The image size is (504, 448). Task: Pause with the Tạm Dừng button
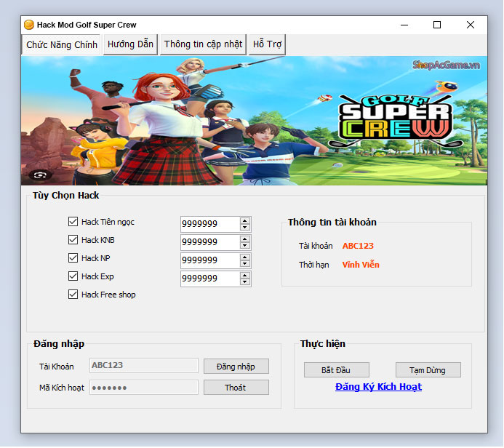coord(428,370)
